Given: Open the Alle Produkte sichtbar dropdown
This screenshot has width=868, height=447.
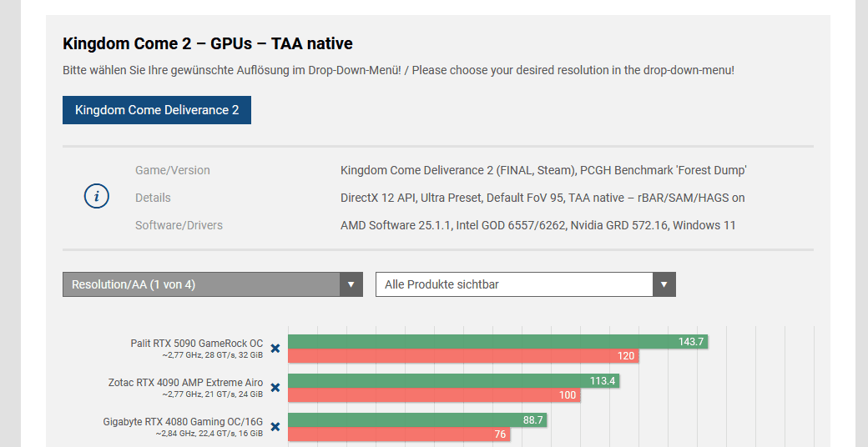Looking at the screenshot, I should coord(515,284).
